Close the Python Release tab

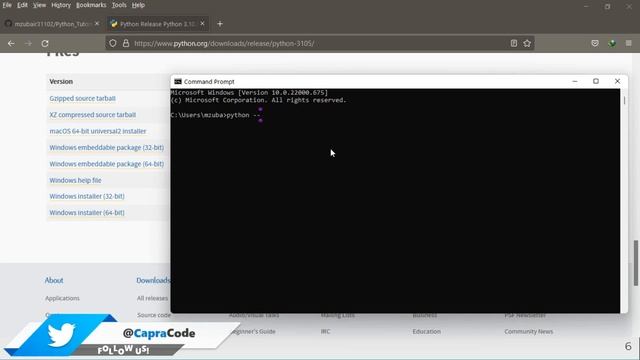tap(202, 24)
